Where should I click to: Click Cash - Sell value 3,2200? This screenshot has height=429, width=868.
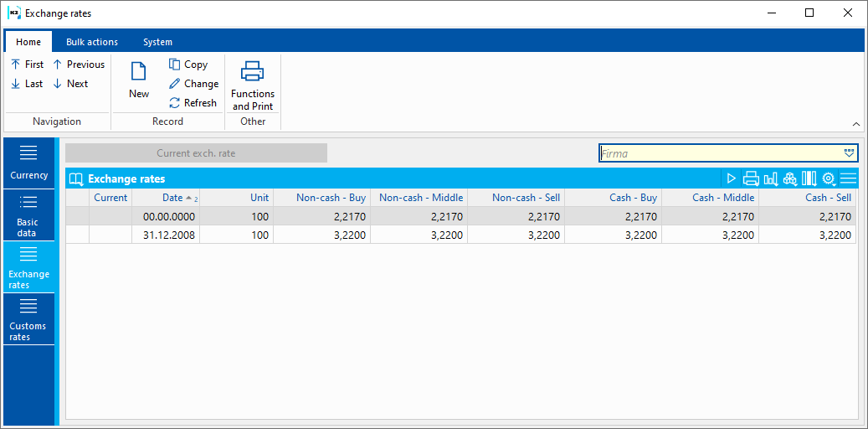[808, 235]
